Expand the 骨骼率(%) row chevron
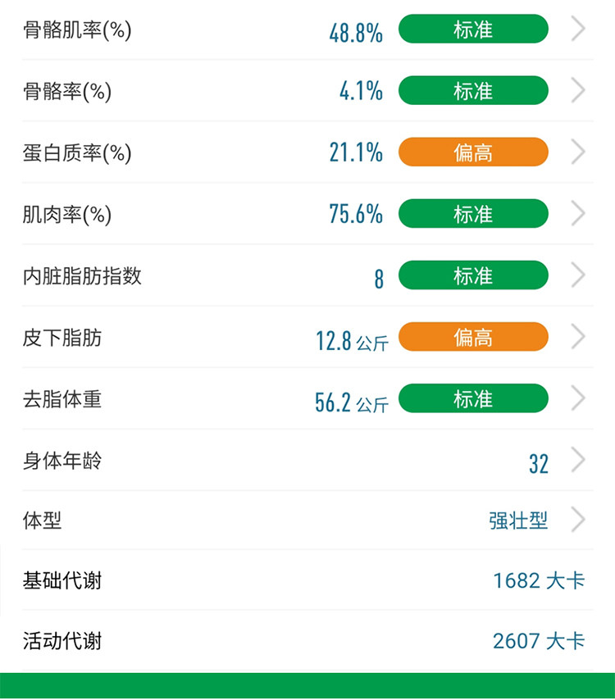615x700 pixels. pos(578,91)
